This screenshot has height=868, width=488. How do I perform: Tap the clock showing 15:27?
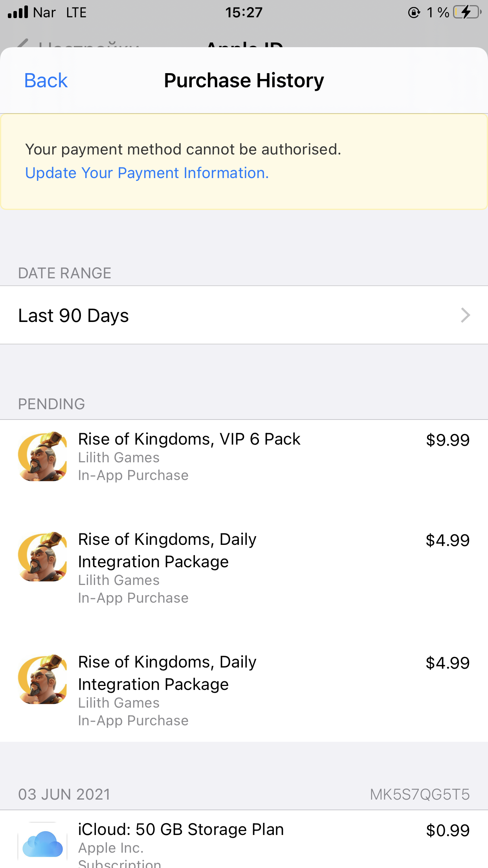pyautogui.click(x=244, y=13)
